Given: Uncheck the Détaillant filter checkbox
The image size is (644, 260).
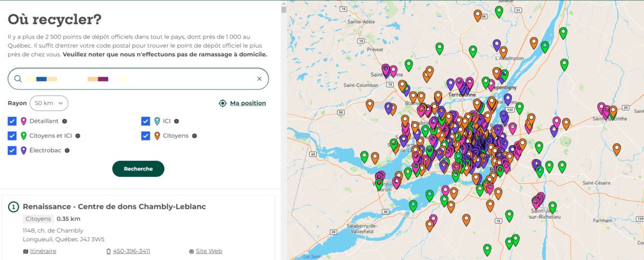Looking at the screenshot, I should click(12, 121).
